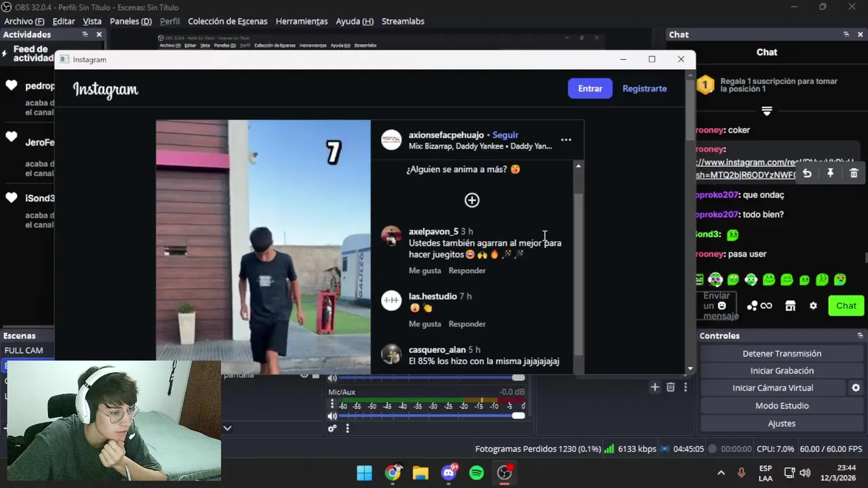Click Detener Transmisión button
This screenshot has height=488, width=868.
[x=782, y=353]
